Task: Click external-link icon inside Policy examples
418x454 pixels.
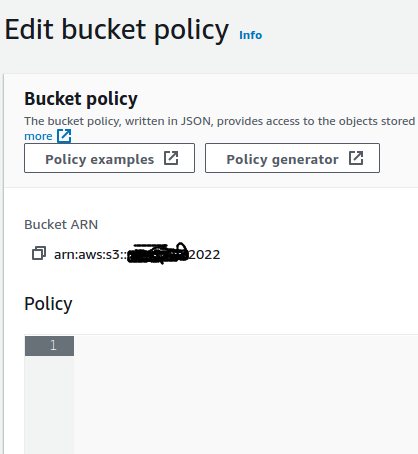Action: [171, 158]
